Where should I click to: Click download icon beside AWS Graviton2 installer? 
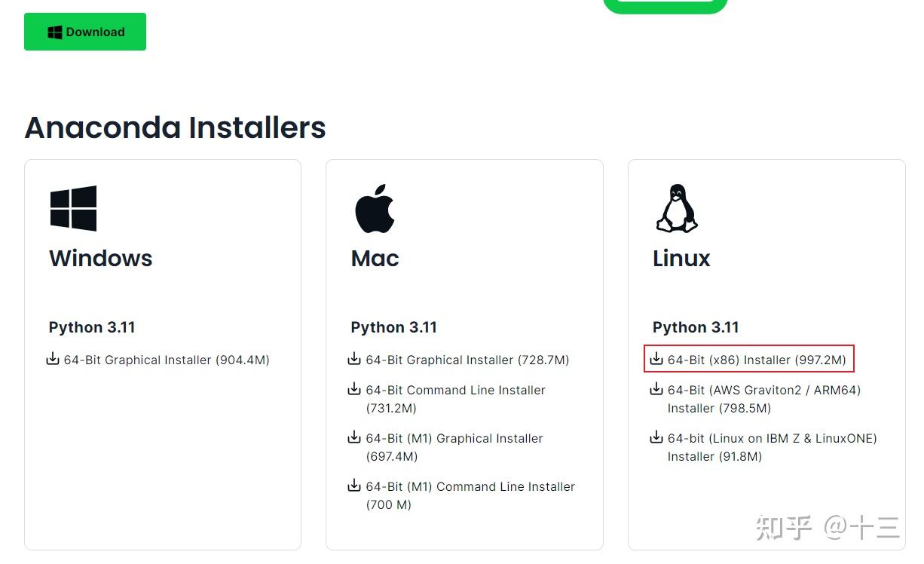(656, 390)
